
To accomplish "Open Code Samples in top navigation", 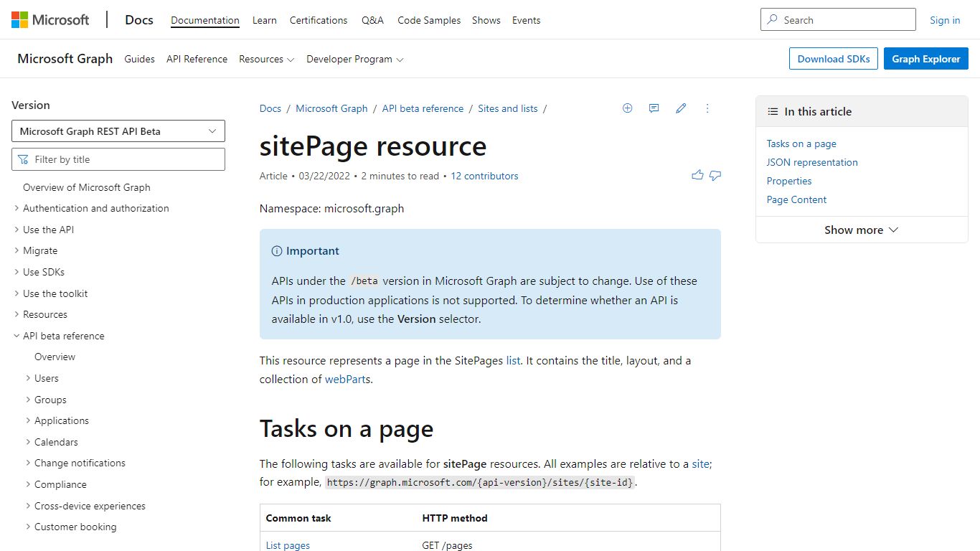I will pyautogui.click(x=429, y=20).
